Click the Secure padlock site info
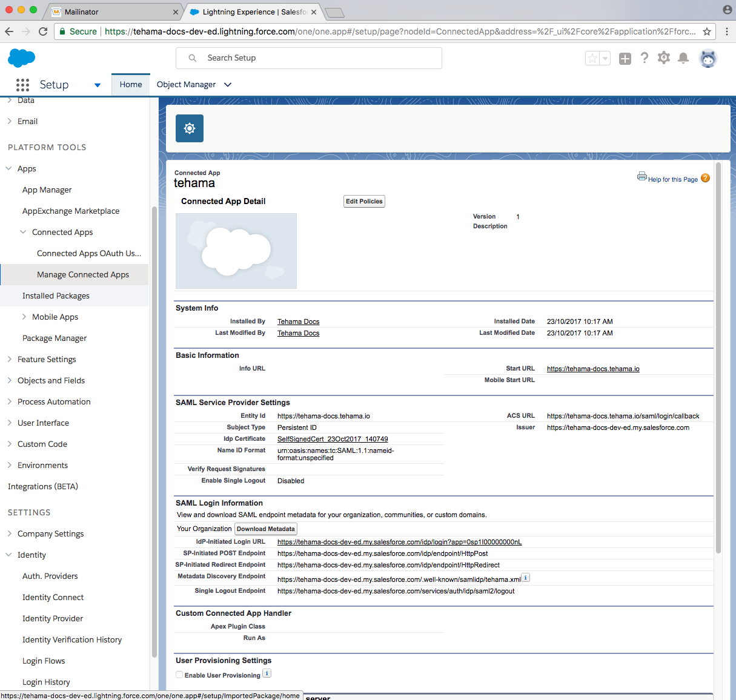The height and width of the screenshot is (700, 736). pos(78,31)
